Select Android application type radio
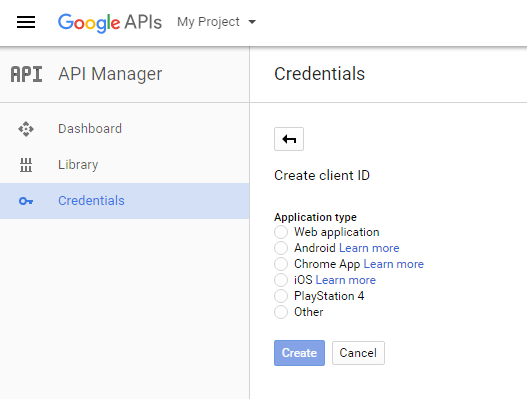This screenshot has height=399, width=527. [281, 248]
